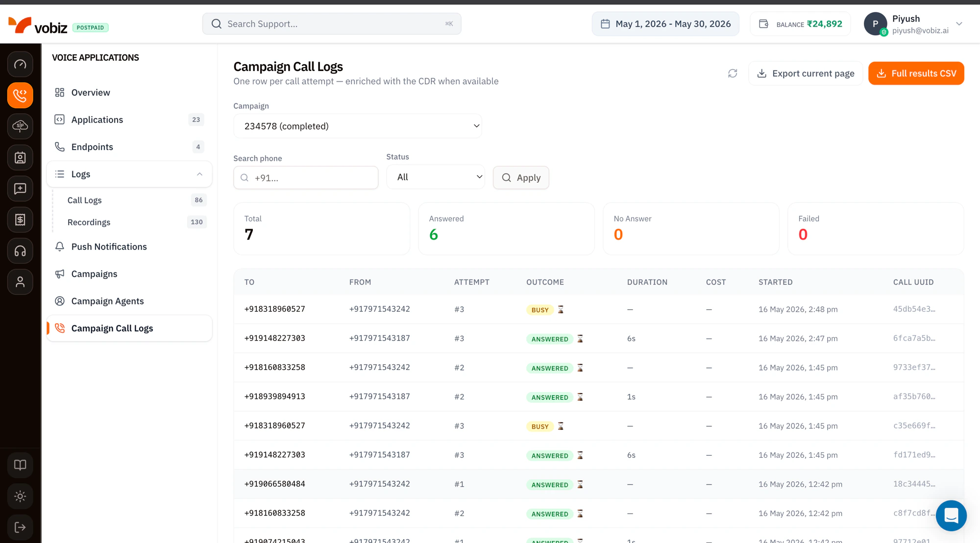Open the dashboard gauge icon in the sidebar
Viewport: 980px width, 543px height.
tap(20, 64)
